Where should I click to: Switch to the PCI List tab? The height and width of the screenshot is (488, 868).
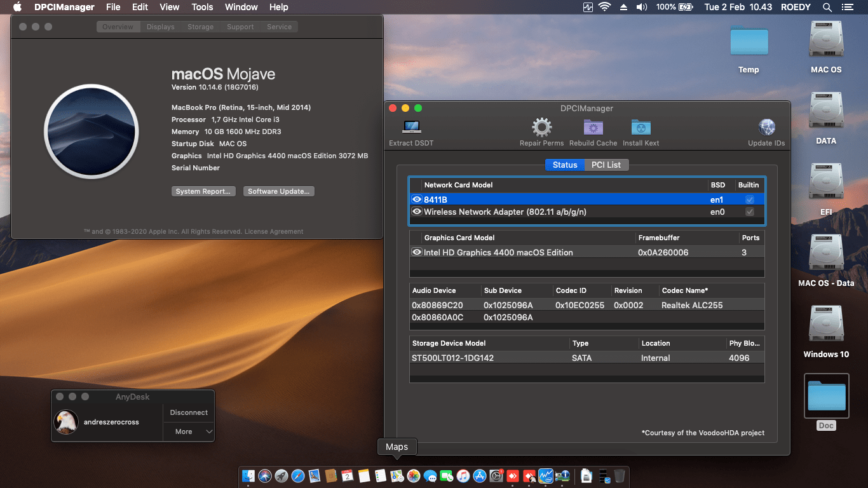(x=606, y=165)
